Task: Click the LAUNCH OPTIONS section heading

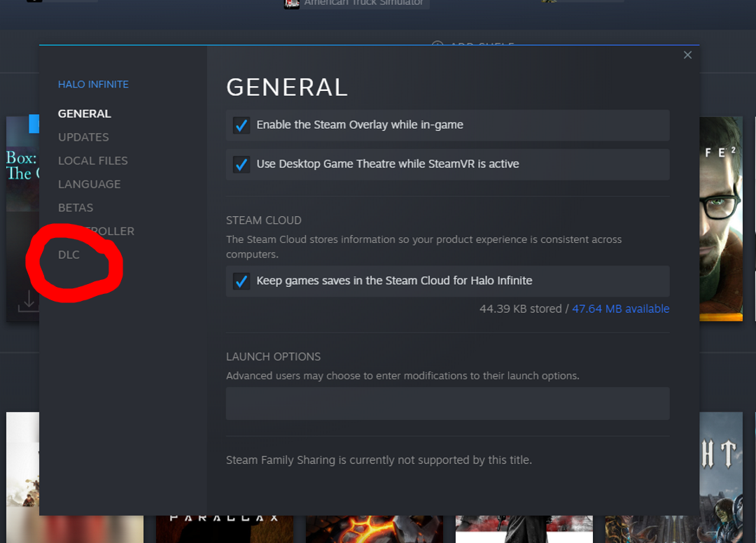Action: (274, 357)
